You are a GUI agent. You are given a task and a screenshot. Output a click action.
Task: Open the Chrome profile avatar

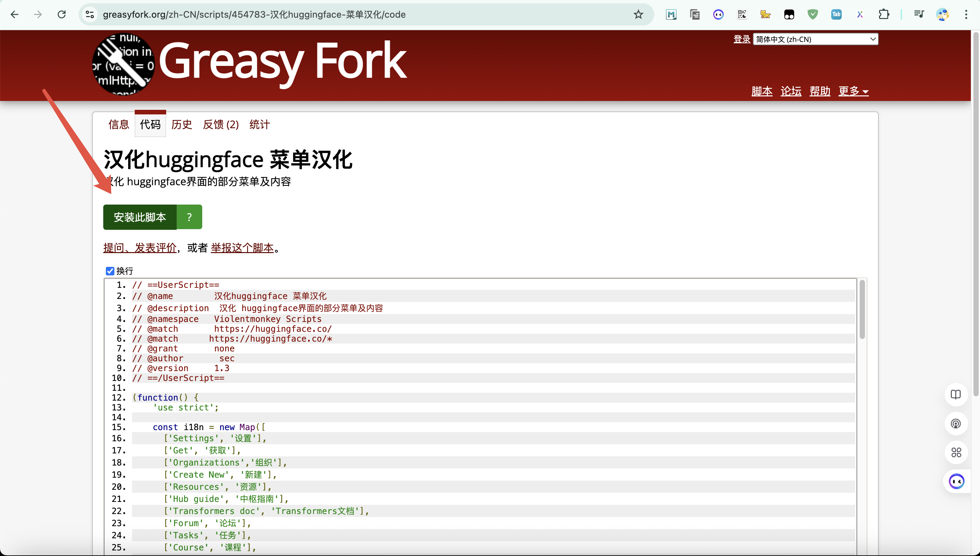tap(943, 14)
